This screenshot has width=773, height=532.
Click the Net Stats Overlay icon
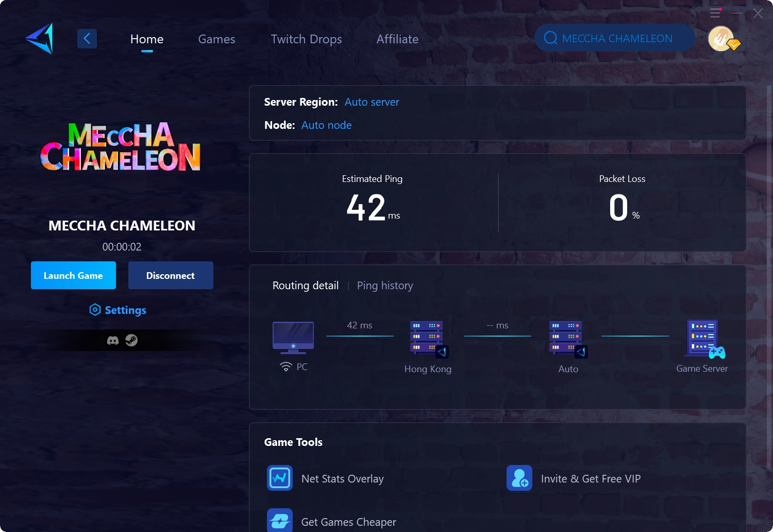(280, 478)
